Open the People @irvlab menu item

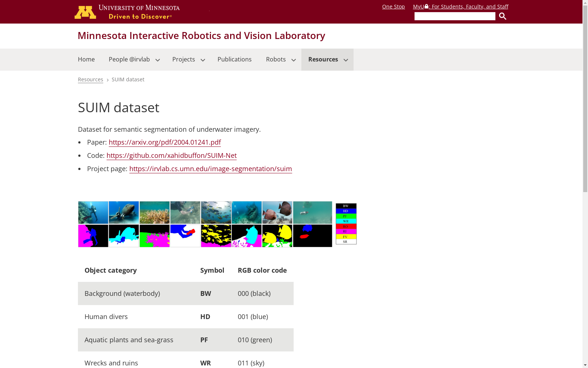click(x=129, y=59)
